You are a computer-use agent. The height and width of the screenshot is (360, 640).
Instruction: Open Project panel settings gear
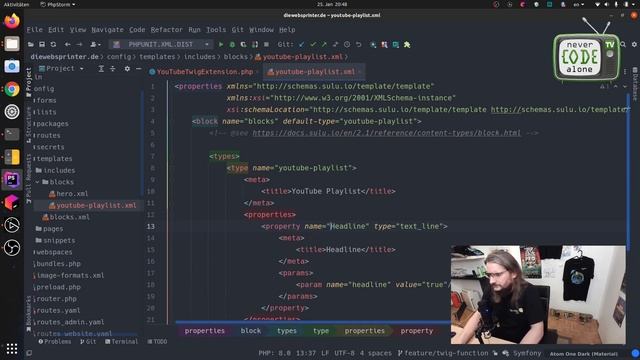click(127, 69)
